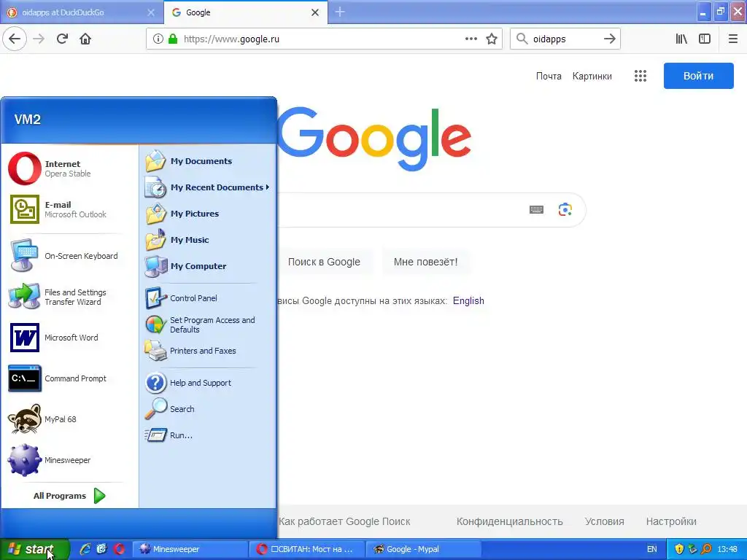747x560 pixels.
Task: Close the Google tab
Action: (x=315, y=12)
